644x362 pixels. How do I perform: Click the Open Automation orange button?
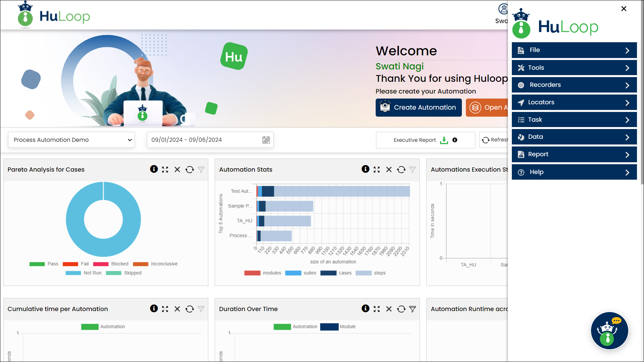click(x=487, y=107)
